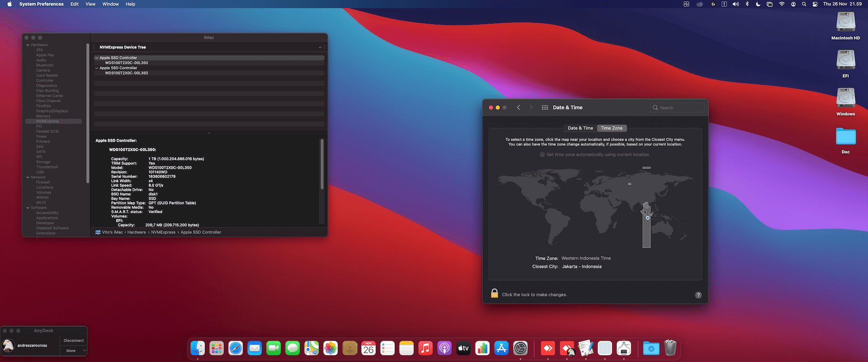Click the AnyDesk Disconnect button
Screen dimensions: 868x362
point(74,340)
